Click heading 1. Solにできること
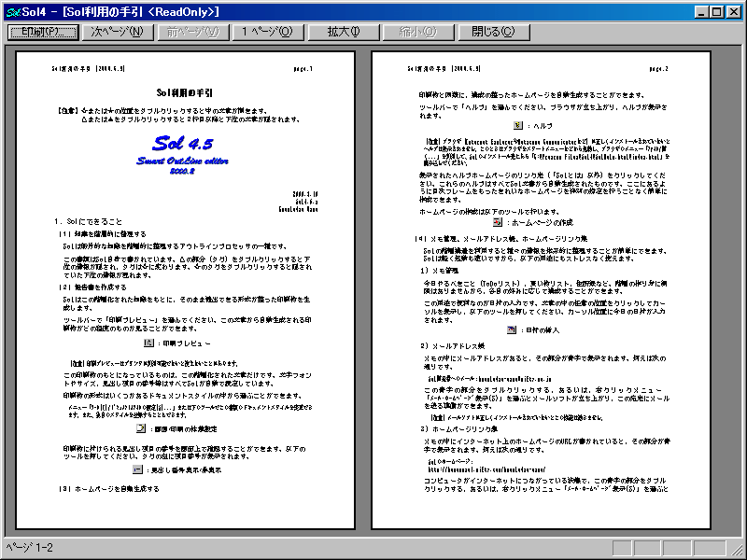Image resolution: width=747 pixels, height=560 pixels. [88, 221]
